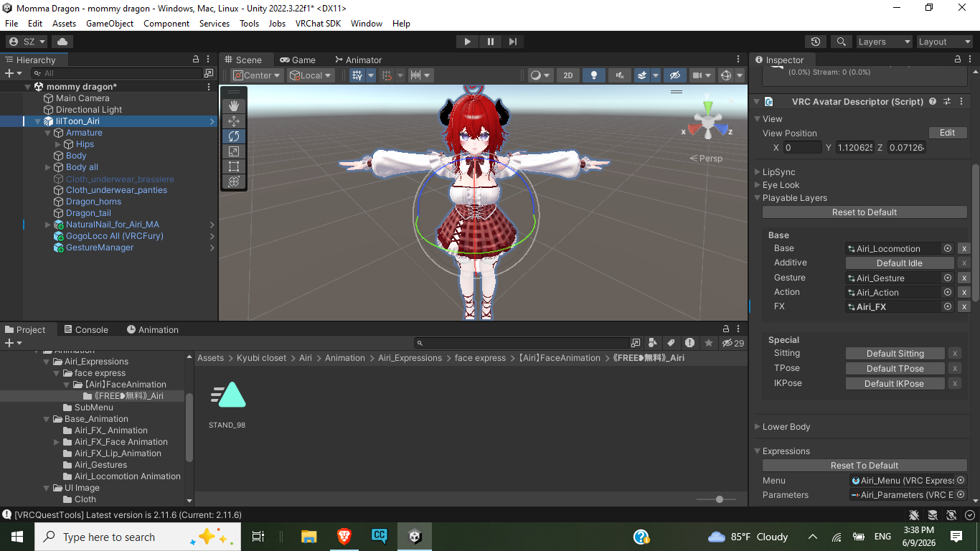Click the favorites star icon in Project
This screenshot has width=980, height=551.
[709, 343]
